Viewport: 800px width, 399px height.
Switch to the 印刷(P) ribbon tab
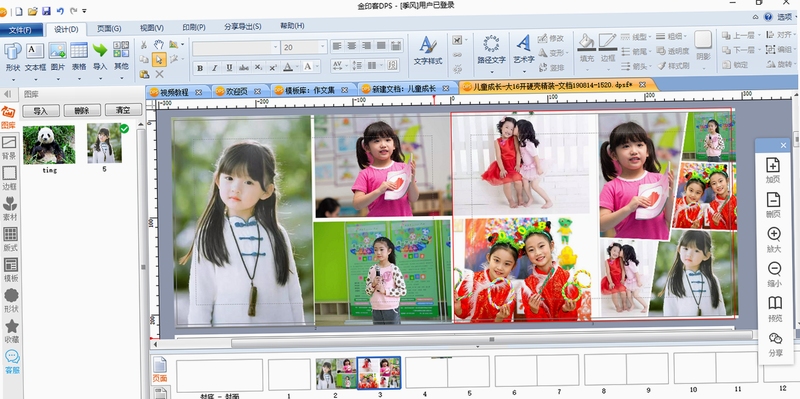pos(194,28)
